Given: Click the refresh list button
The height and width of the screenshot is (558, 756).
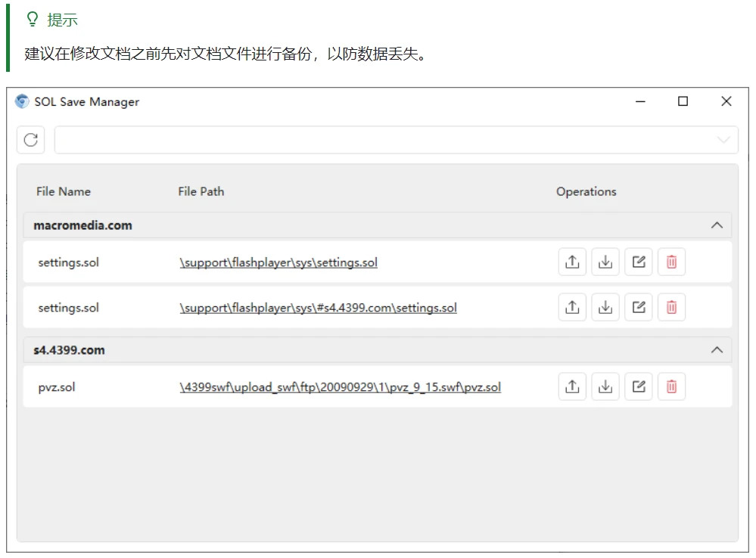Looking at the screenshot, I should tap(31, 140).
